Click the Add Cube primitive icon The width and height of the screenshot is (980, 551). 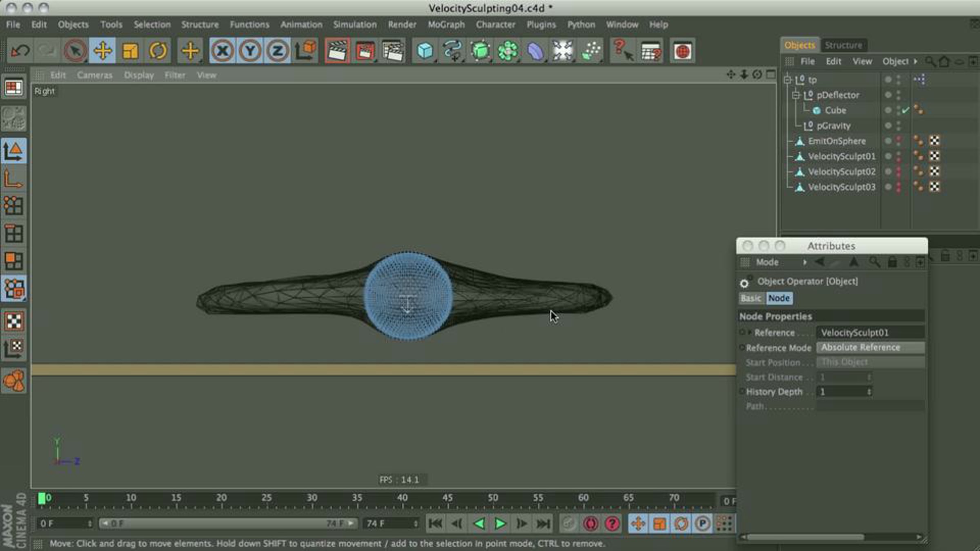pyautogui.click(x=425, y=51)
